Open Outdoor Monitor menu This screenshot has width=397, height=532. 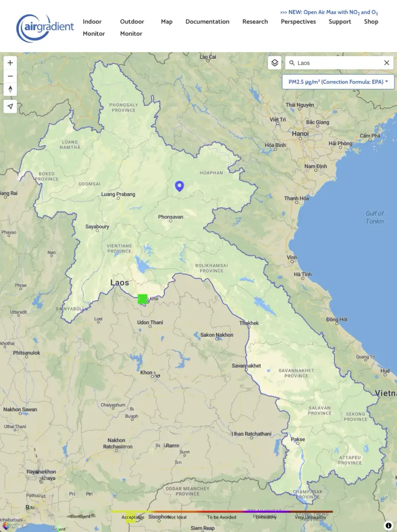132,27
